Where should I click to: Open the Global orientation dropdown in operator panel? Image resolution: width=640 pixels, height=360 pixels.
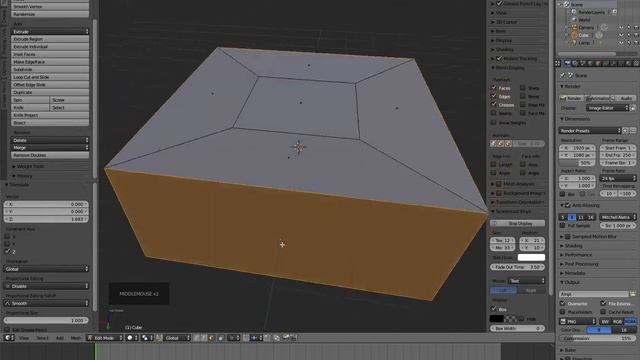click(x=46, y=269)
